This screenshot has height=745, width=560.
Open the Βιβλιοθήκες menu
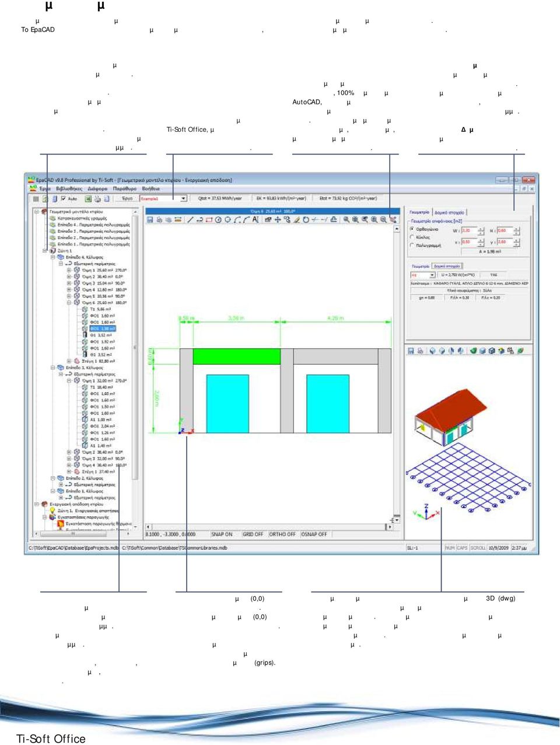coord(69,189)
